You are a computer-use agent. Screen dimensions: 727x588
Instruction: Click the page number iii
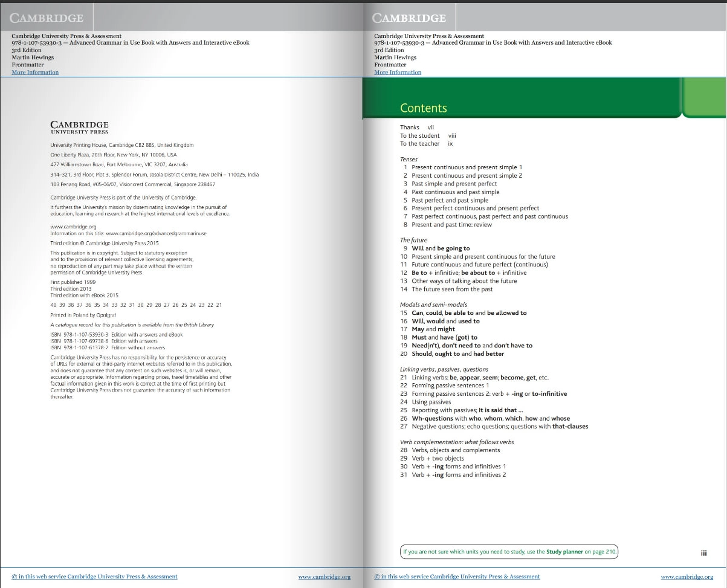coord(703,553)
